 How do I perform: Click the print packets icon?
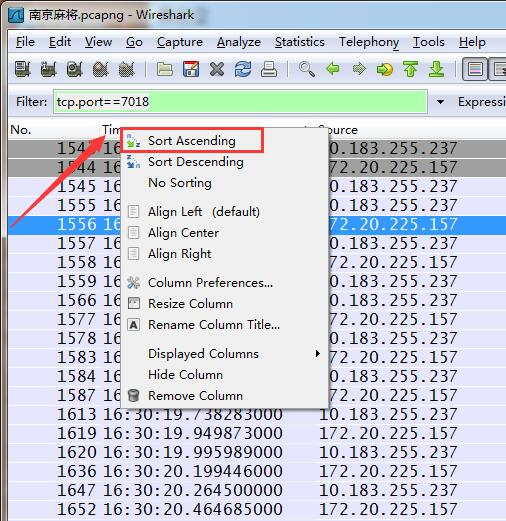pyautogui.click(x=269, y=69)
